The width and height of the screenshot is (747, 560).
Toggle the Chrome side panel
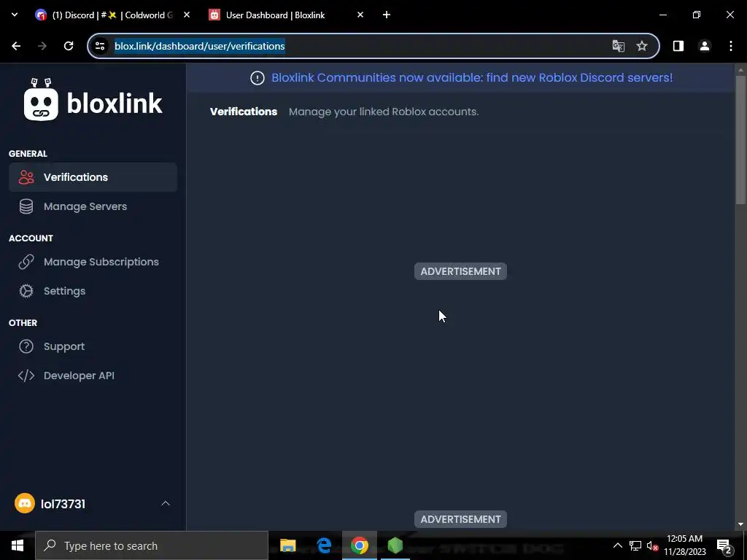[678, 46]
